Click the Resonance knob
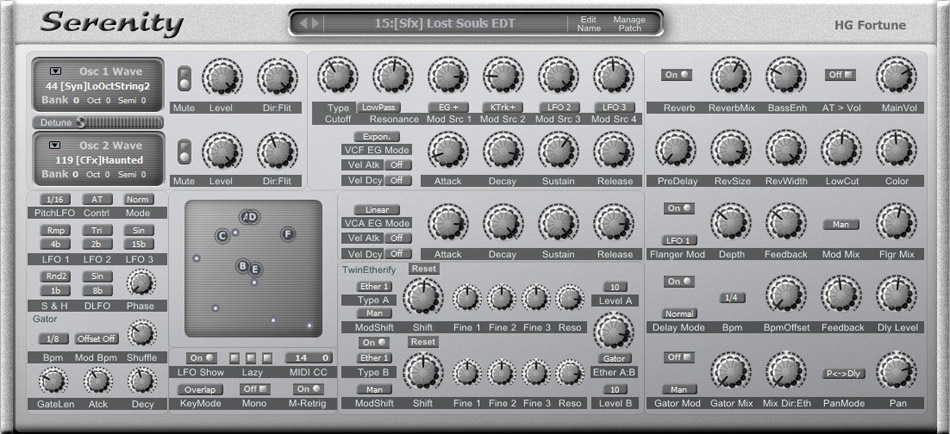950x434 pixels. [393, 77]
